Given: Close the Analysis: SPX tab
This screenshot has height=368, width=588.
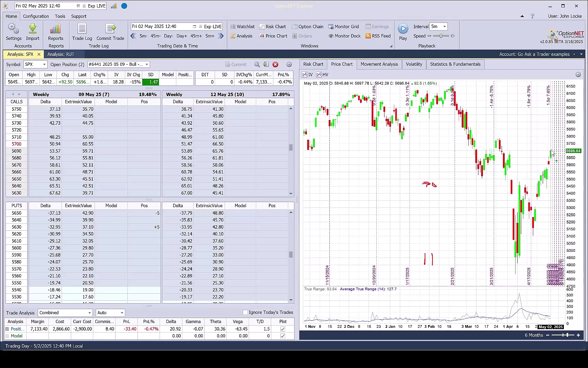Looking at the screenshot, I should 39,54.
